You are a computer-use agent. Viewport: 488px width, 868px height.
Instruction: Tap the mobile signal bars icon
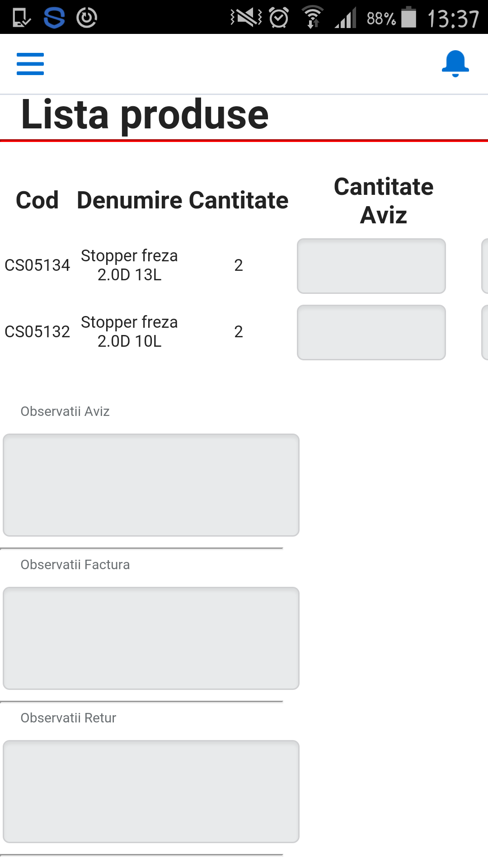(x=346, y=18)
